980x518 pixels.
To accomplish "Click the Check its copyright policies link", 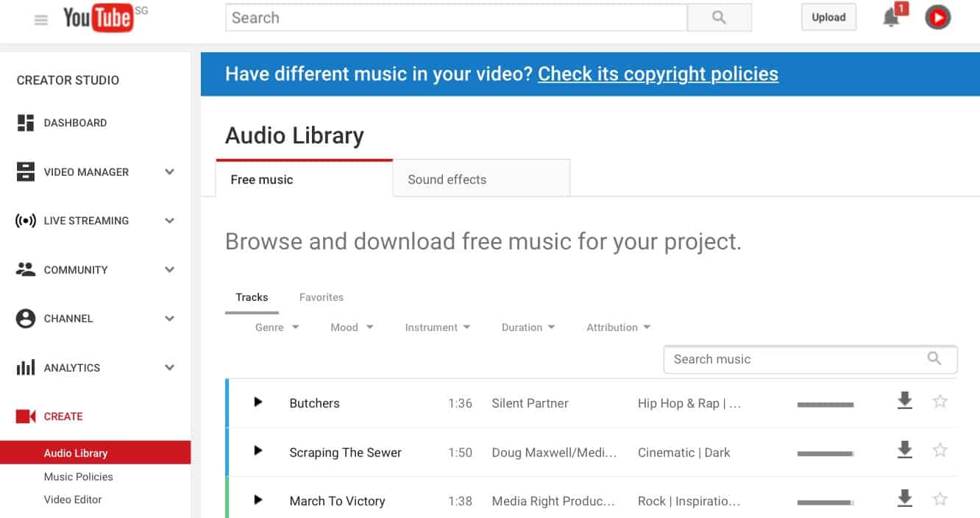I will 658,74.
